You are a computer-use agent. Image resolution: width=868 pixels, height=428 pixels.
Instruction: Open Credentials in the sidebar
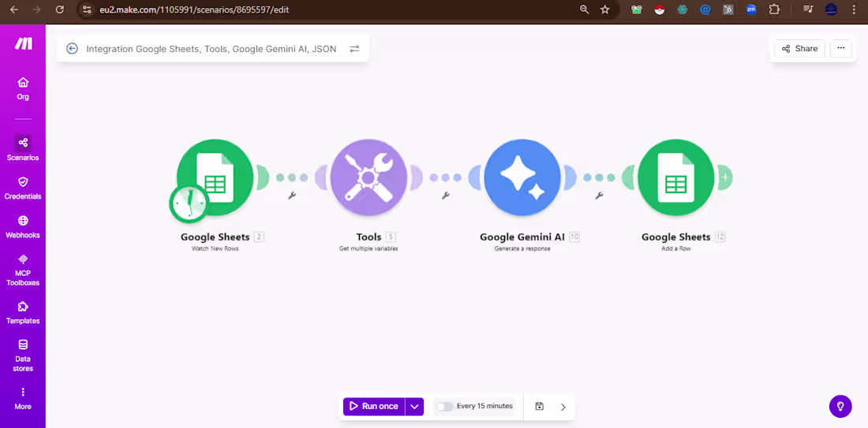pos(23,188)
